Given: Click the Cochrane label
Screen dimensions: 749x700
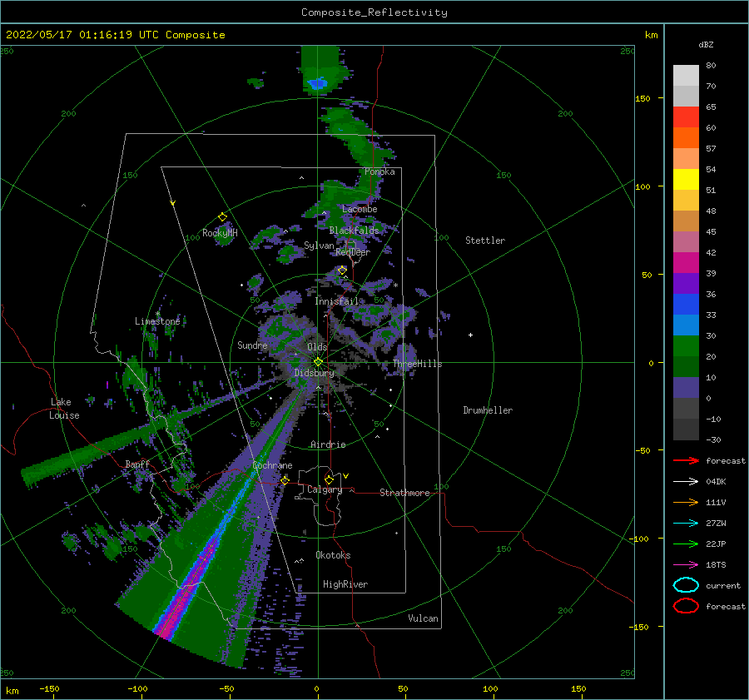Looking at the screenshot, I should [272, 465].
